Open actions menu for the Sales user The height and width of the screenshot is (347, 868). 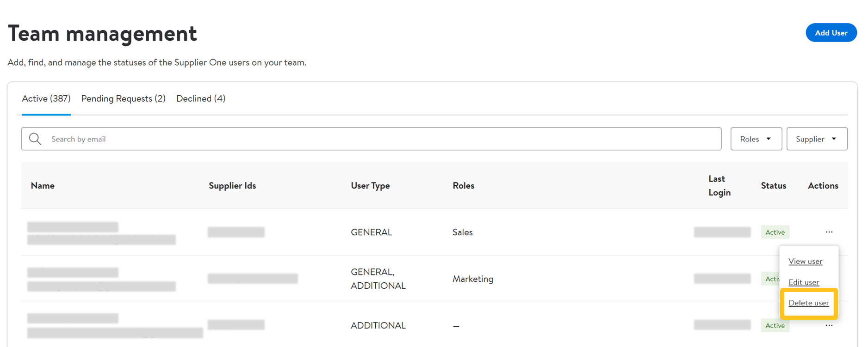pos(829,232)
